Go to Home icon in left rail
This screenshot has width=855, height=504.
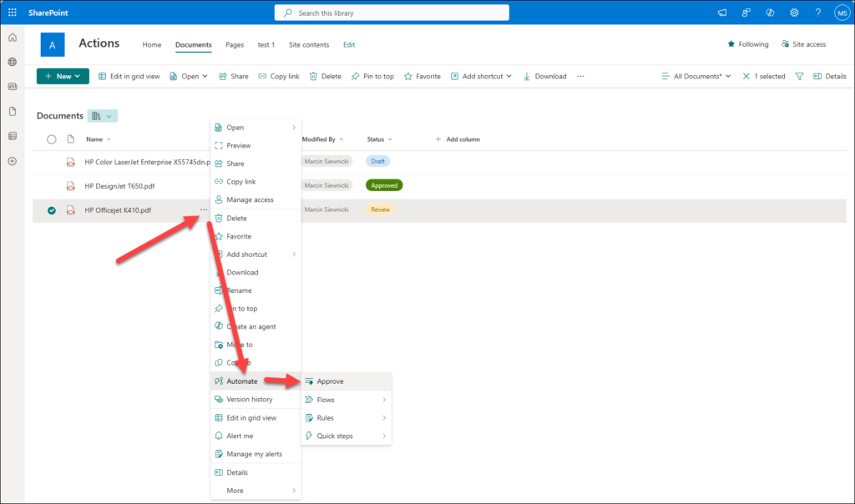point(13,38)
